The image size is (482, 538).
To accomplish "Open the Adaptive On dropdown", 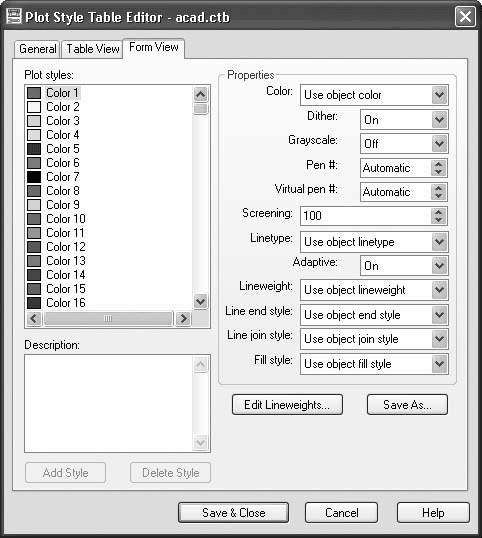I will point(439,266).
